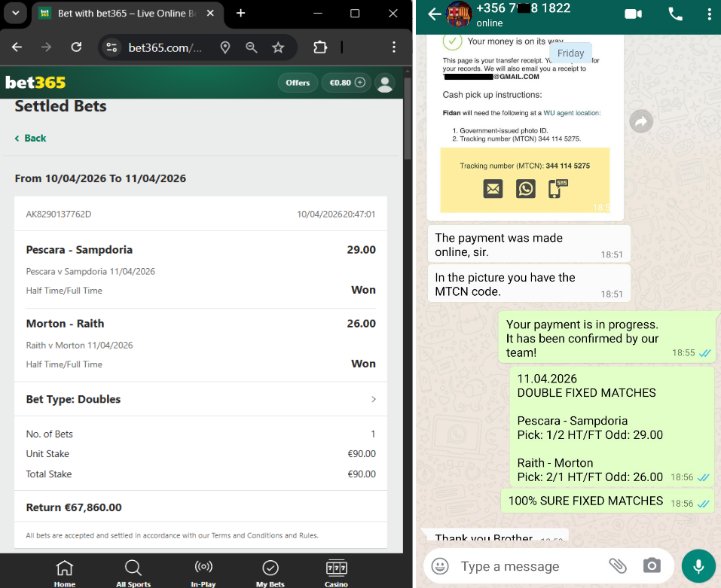Viewport: 721px width, 588px height.
Task: Click the Offers button
Action: (x=298, y=83)
